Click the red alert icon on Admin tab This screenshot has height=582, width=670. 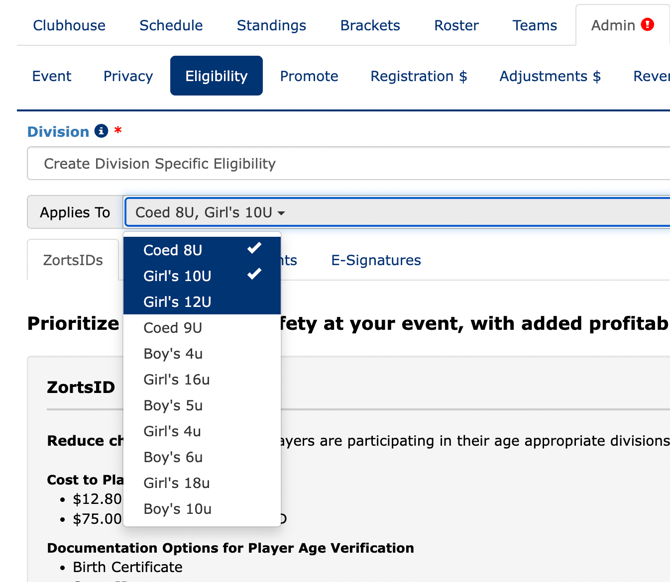(x=647, y=25)
